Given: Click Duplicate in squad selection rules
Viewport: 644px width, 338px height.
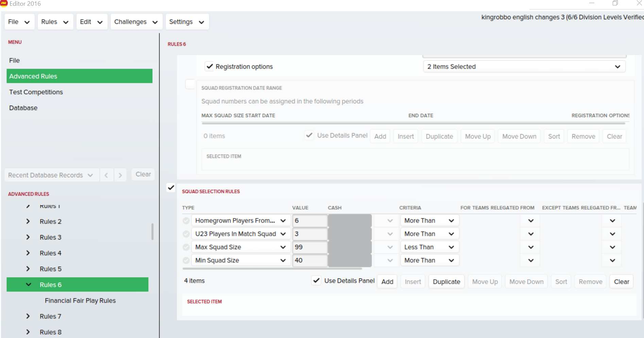Looking at the screenshot, I should [446, 282].
